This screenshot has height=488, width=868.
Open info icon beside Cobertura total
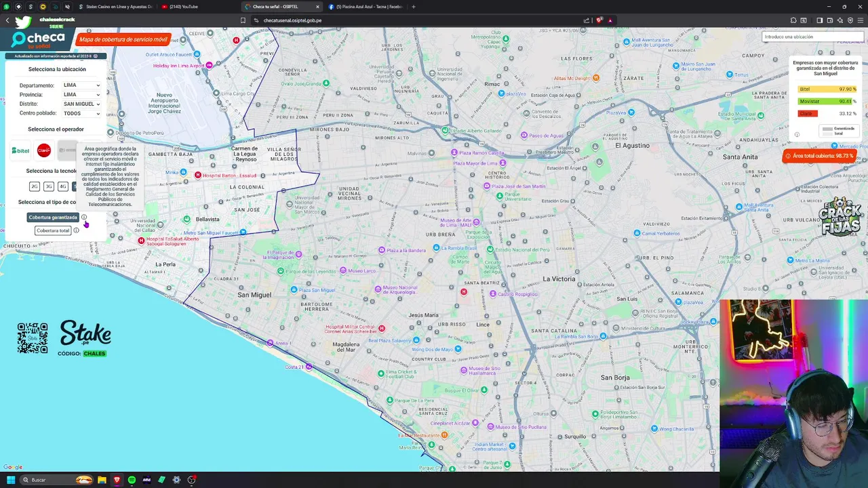[76, 230]
